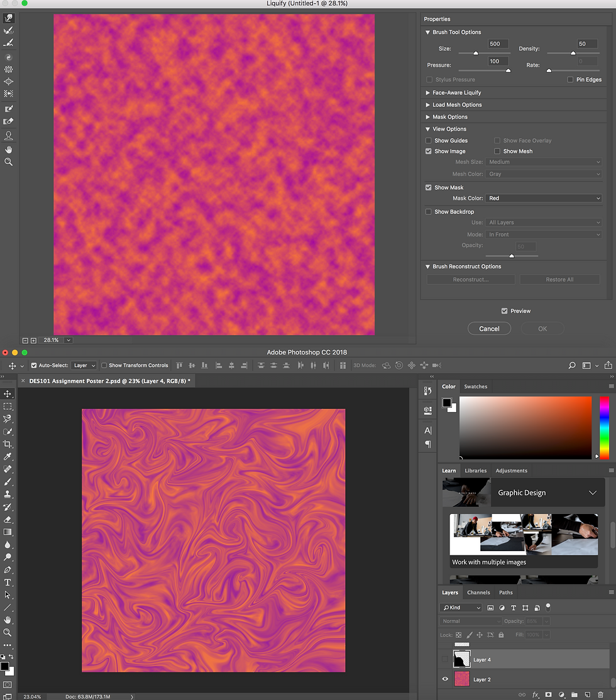Collapse the Brush Tool Options section

pyautogui.click(x=427, y=32)
